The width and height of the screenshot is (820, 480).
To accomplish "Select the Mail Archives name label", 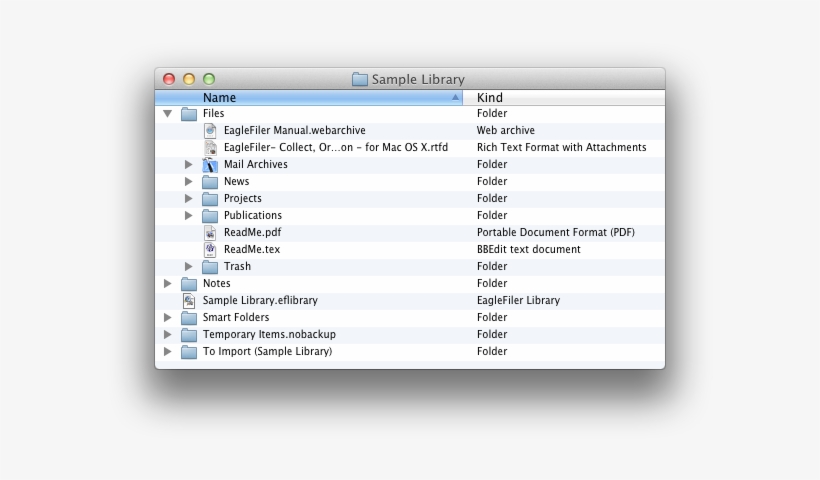I will pyautogui.click(x=255, y=164).
